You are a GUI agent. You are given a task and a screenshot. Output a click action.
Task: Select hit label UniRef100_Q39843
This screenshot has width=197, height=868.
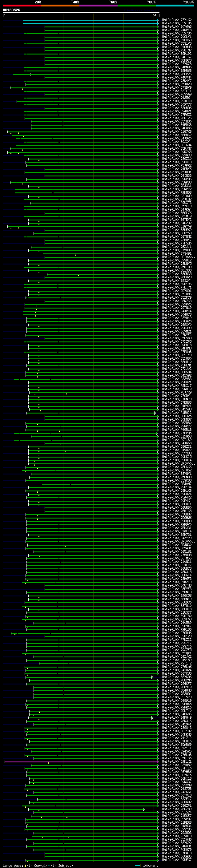[177, 728]
